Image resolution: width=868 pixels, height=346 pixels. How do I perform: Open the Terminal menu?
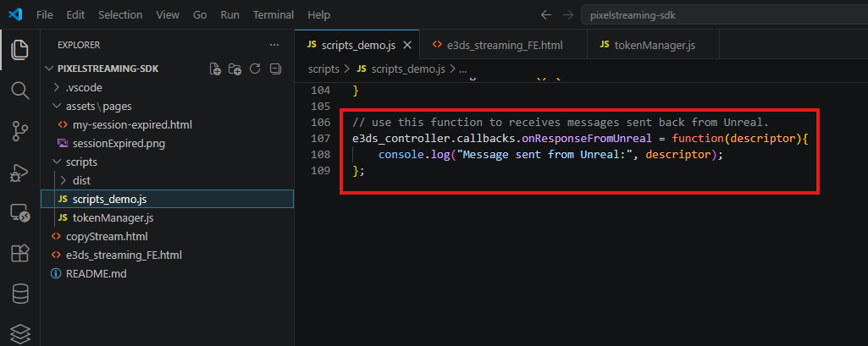click(274, 15)
